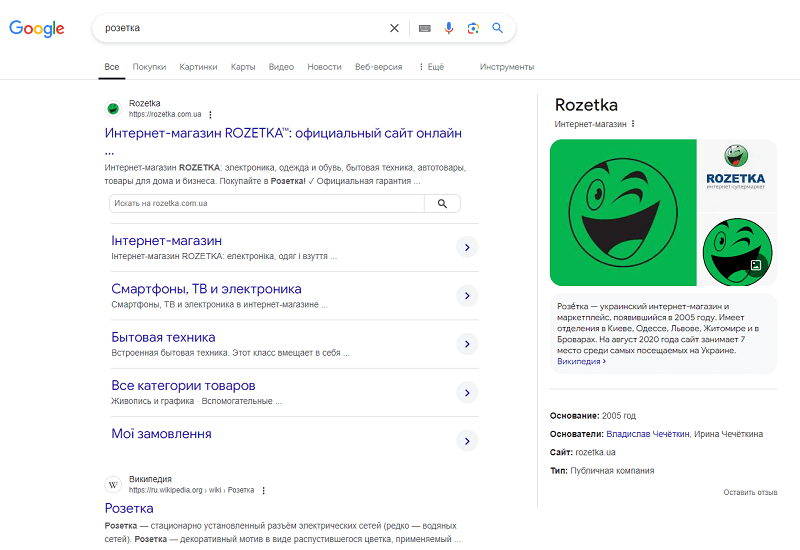The width and height of the screenshot is (800, 550).
Task: Click magnifier button in rozetka.com.ua sitelink search
Action: 442,204
